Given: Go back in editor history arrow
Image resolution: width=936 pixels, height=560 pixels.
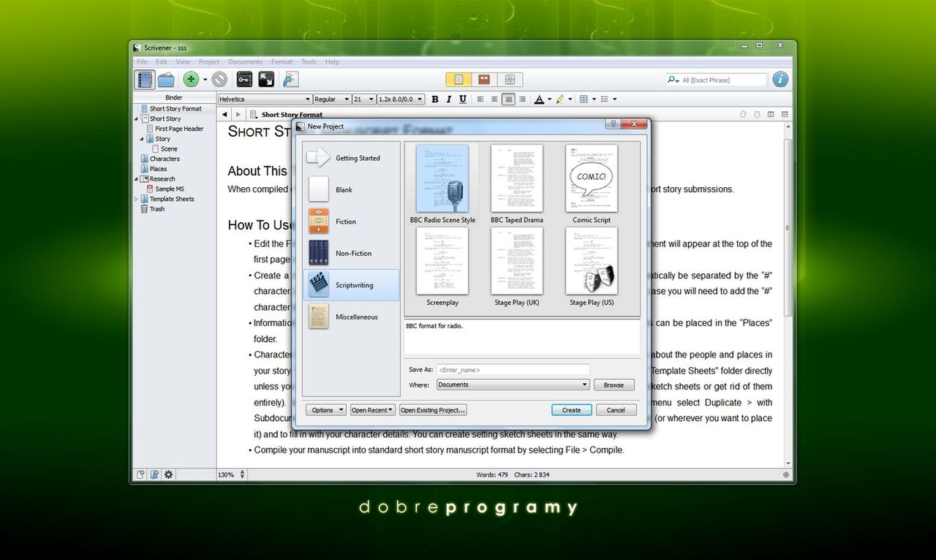Looking at the screenshot, I should tap(225, 114).
